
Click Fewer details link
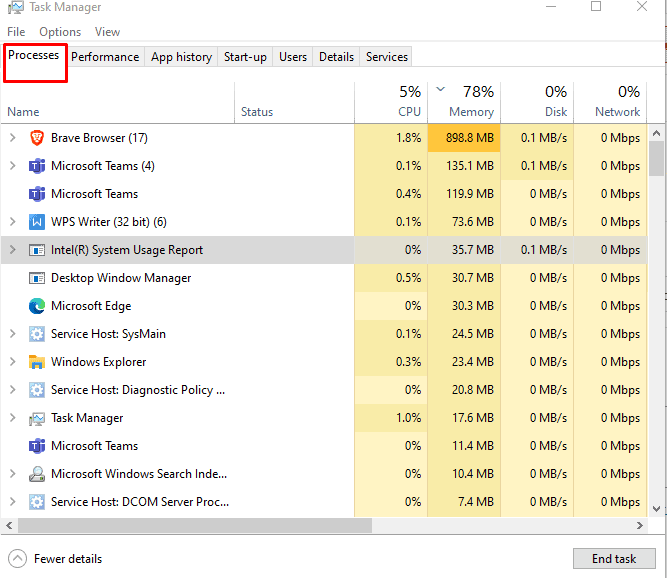(68, 559)
